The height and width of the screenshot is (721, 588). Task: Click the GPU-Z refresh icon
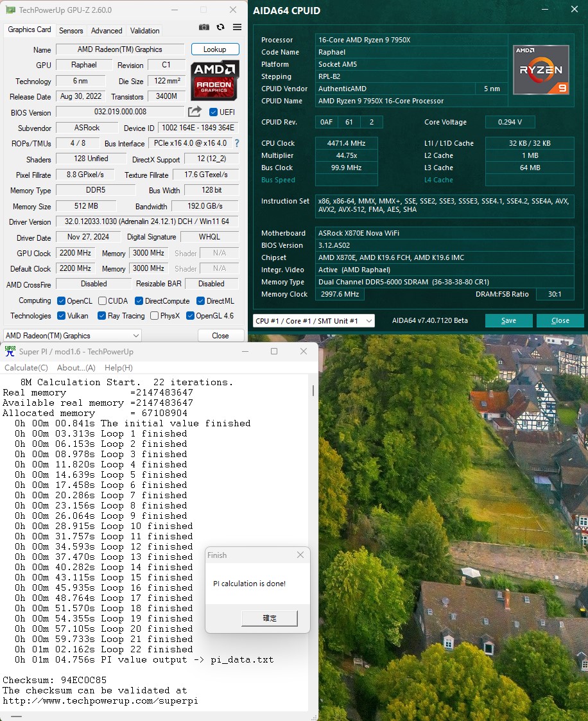click(x=221, y=27)
